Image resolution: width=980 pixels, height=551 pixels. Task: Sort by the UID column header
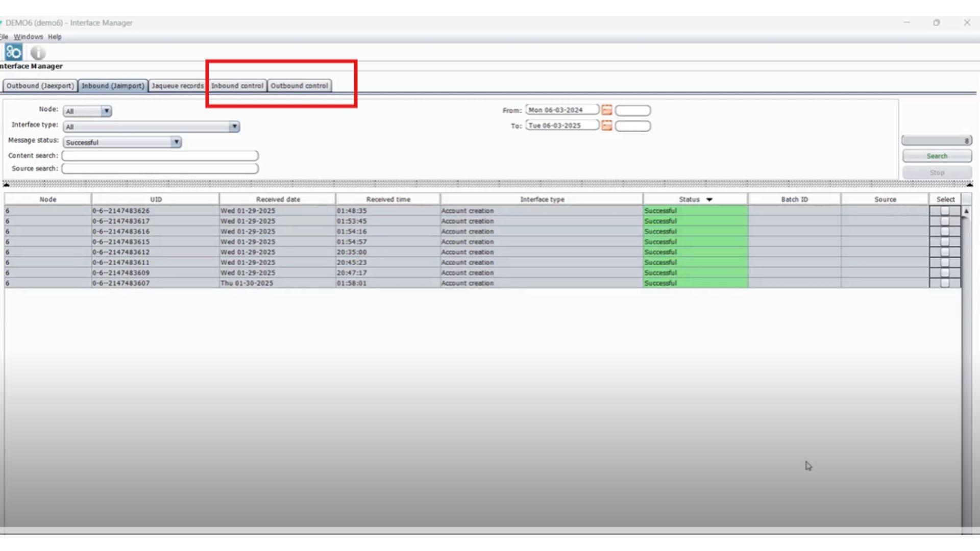tap(156, 199)
